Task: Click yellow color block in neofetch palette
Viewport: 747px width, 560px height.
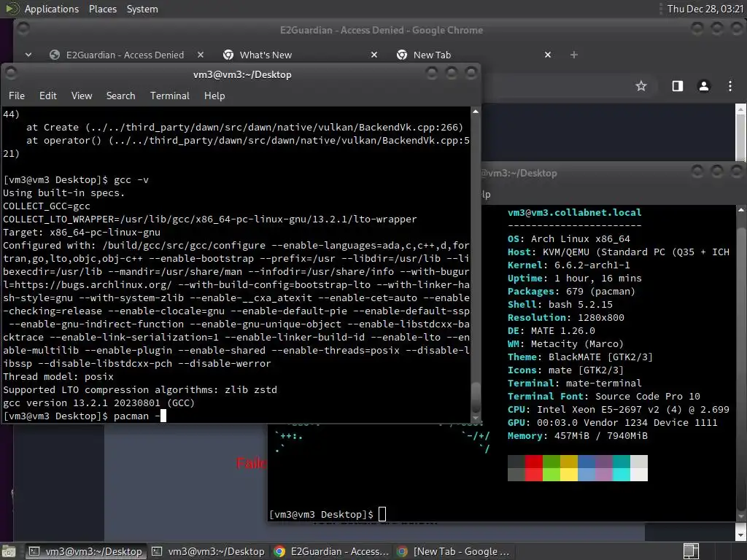Action: 569,468
